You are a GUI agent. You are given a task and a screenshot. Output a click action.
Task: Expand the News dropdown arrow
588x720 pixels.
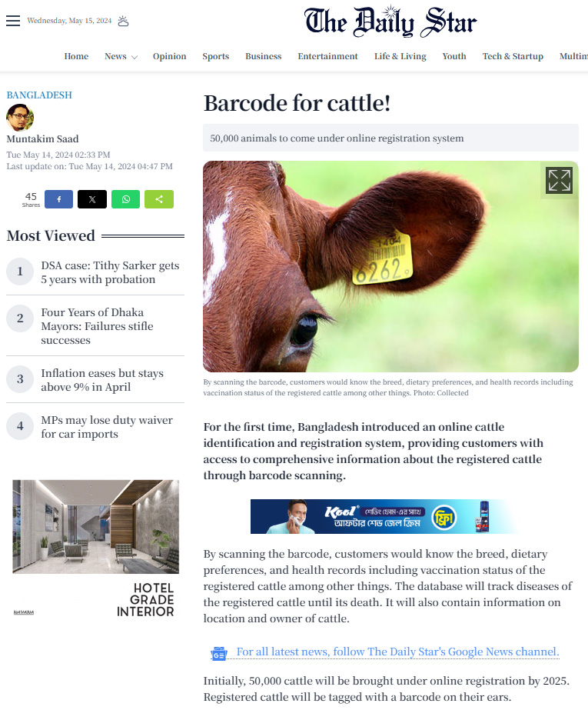pyautogui.click(x=135, y=58)
